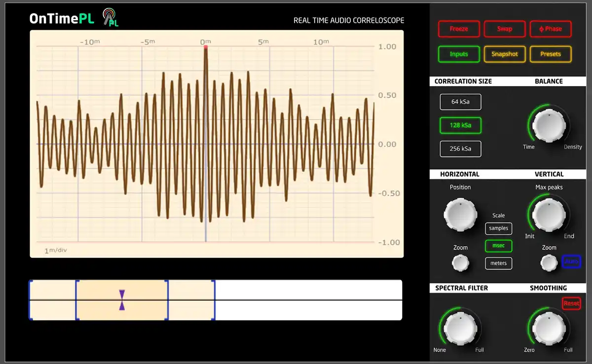The height and width of the screenshot is (364, 592).
Task: Click the red peak marker at 0m
Action: click(206, 47)
